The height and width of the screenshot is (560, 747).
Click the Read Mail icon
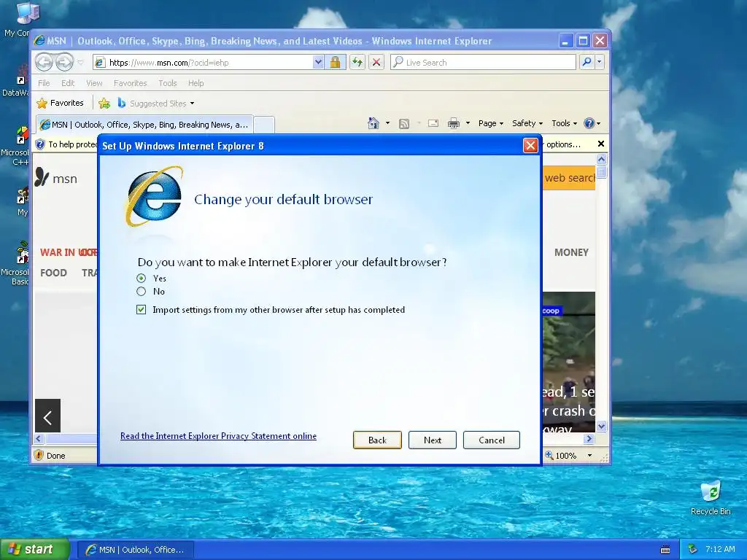pos(433,123)
